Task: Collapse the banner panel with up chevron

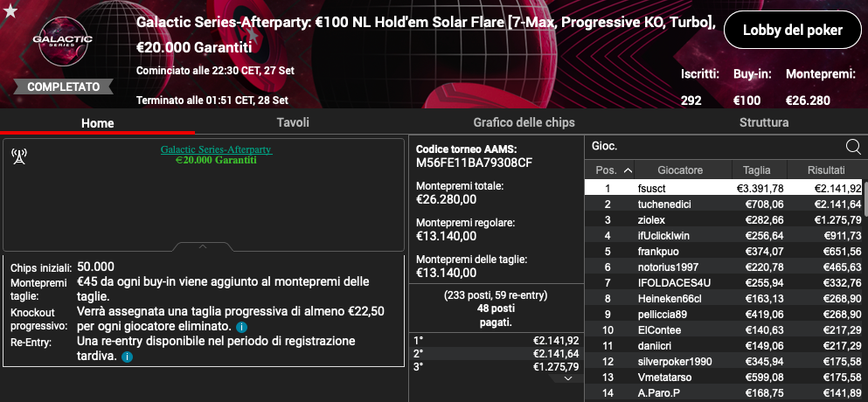Action: (202, 246)
